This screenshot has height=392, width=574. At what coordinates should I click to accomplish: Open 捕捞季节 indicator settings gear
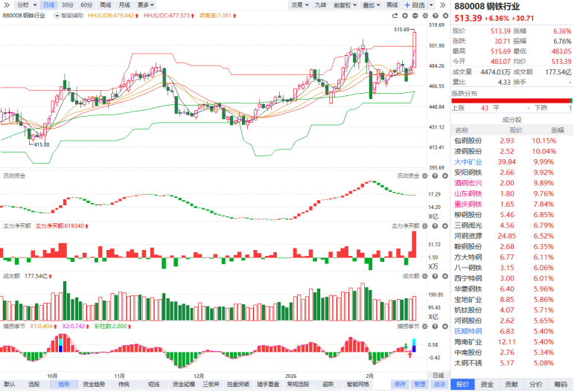(x=426, y=326)
